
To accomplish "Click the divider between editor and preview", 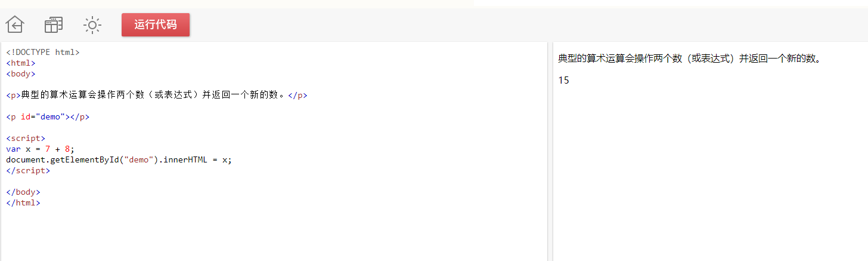I will click(550, 149).
